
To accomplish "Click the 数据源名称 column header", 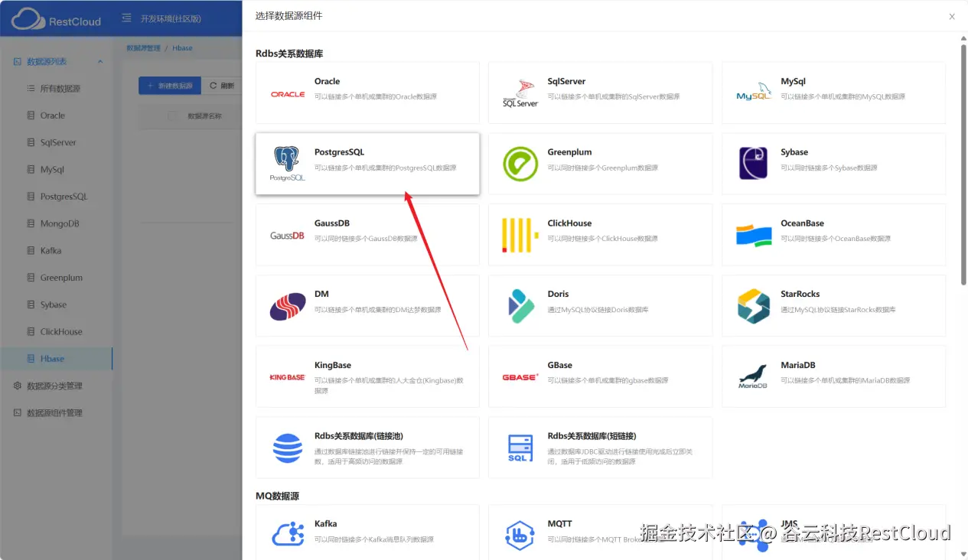I will click(x=204, y=116).
